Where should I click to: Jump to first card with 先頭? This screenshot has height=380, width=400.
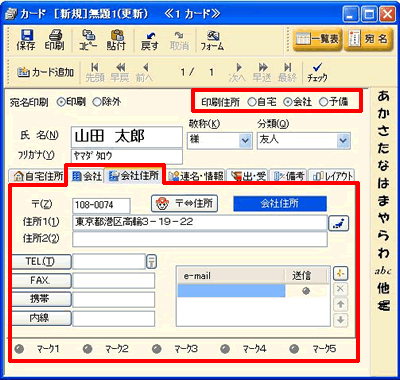tap(95, 72)
